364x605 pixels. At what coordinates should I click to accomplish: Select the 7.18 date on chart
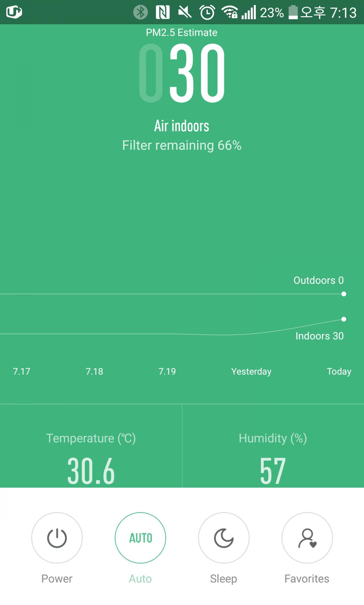tap(94, 371)
